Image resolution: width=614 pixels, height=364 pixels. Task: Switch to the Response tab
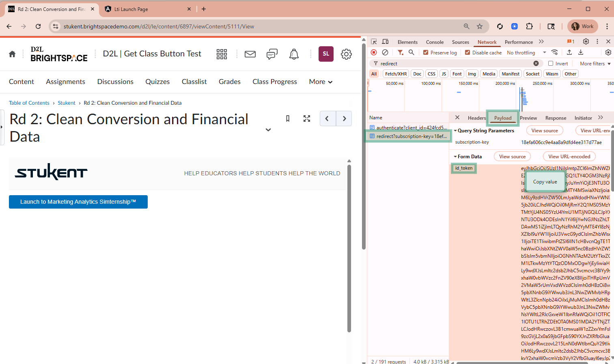556,118
